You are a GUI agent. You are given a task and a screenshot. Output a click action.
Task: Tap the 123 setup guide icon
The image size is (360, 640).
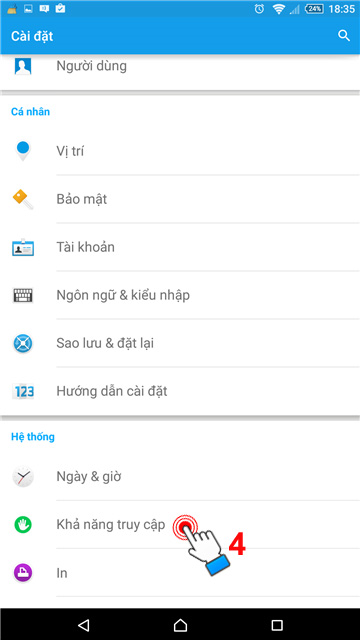click(23, 391)
